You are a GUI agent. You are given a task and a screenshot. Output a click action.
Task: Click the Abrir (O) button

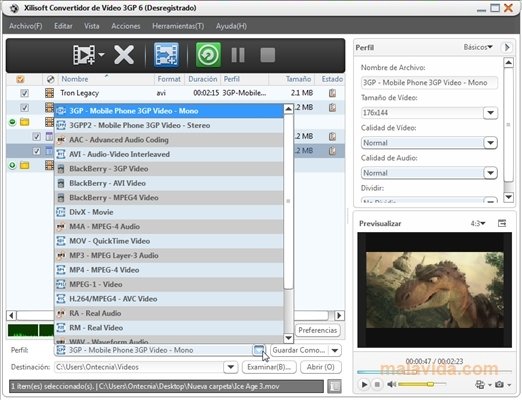pyautogui.click(x=321, y=367)
